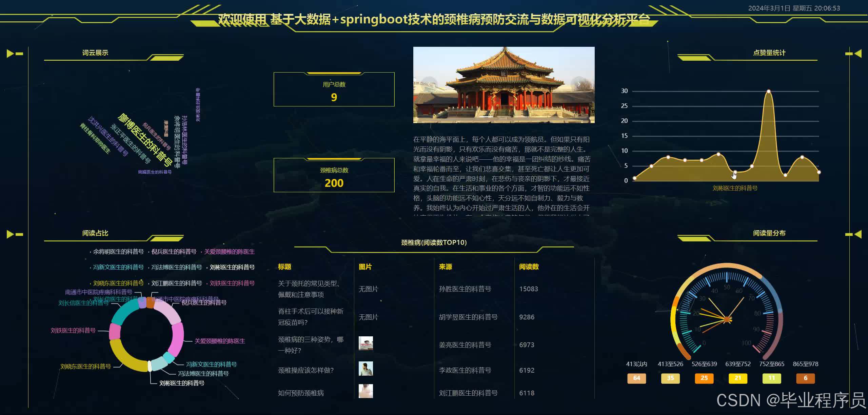The image size is (868, 415).
Task: Click the yellow arrow marker beside 阅读量分布
Action: [857, 234]
